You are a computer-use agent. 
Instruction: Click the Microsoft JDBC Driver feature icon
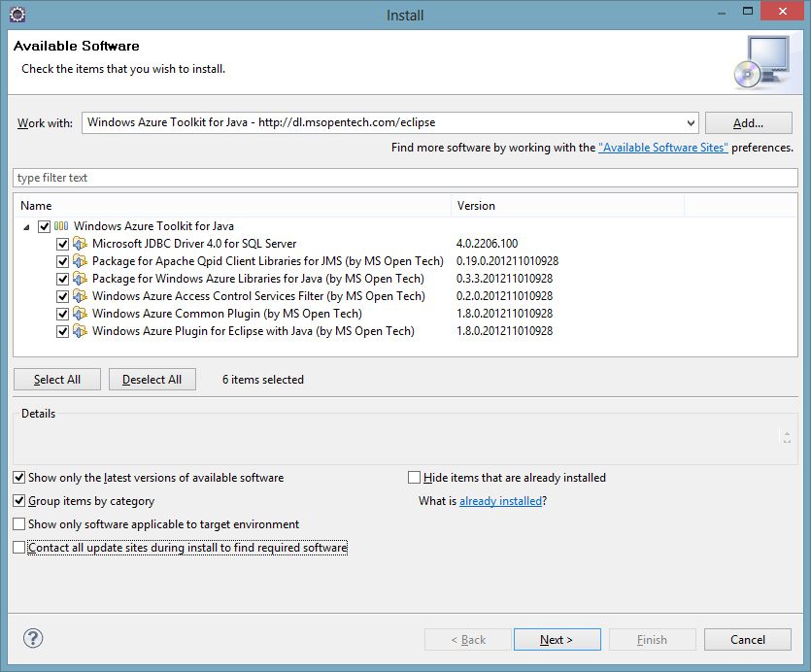click(81, 244)
